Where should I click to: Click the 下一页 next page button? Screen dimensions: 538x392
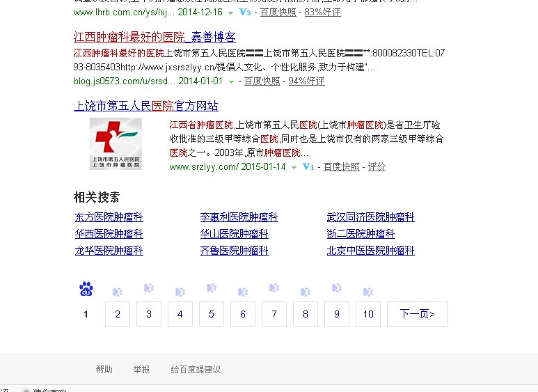tap(418, 314)
